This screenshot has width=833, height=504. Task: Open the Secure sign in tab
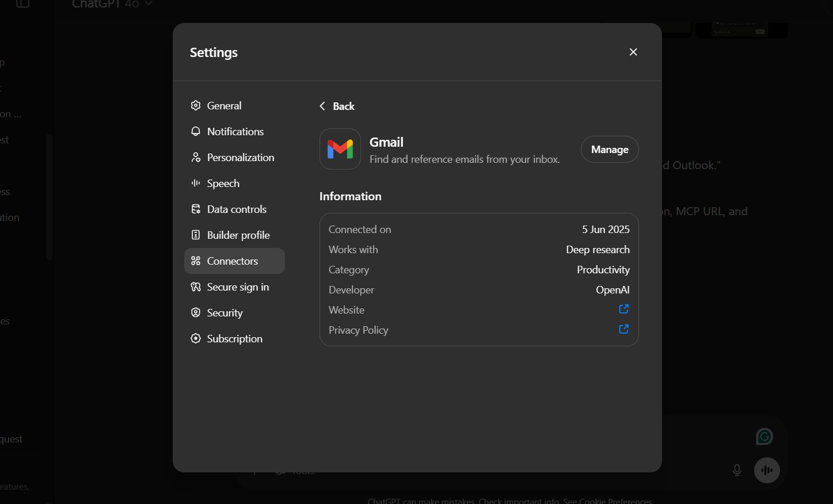[234, 287]
